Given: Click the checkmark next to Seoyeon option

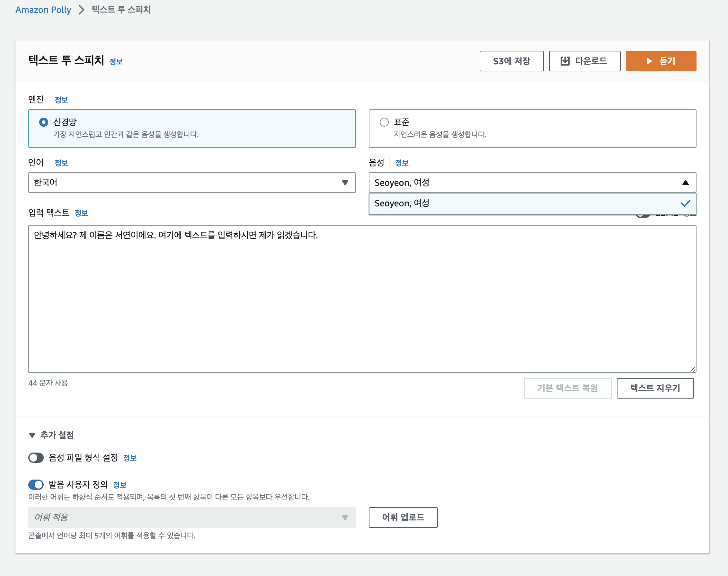Looking at the screenshot, I should click(685, 203).
